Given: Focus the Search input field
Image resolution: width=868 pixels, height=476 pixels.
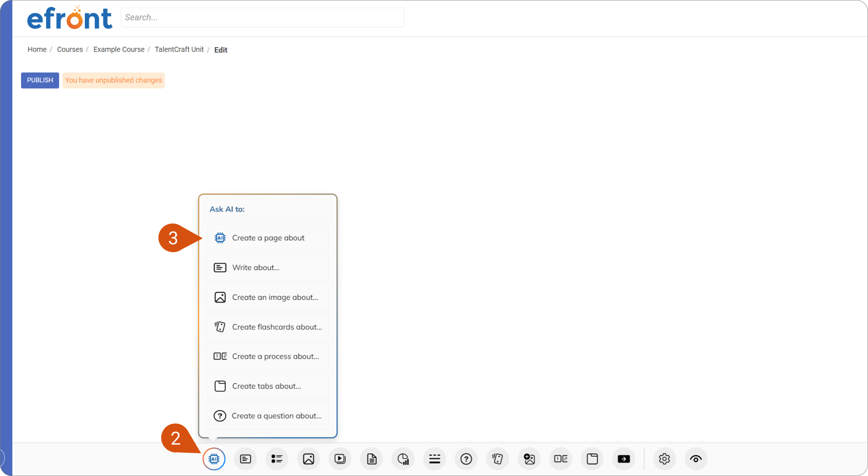Looking at the screenshot, I should (262, 17).
